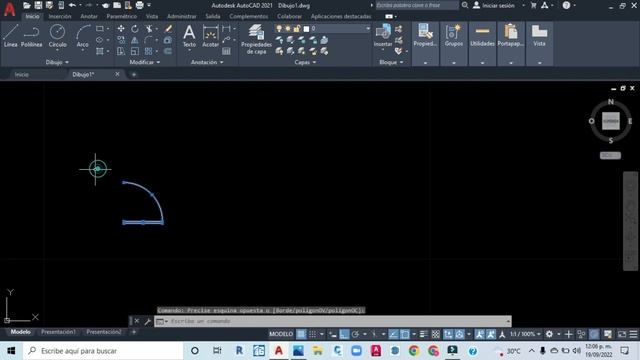Viewport: 640px width, 360px height.
Task: Toggle annotation visibility icon in status bar
Action: [x=480, y=334]
